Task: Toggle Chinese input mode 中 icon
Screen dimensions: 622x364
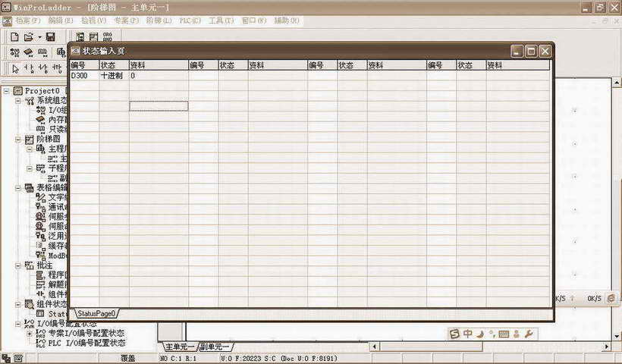Action: pos(468,333)
